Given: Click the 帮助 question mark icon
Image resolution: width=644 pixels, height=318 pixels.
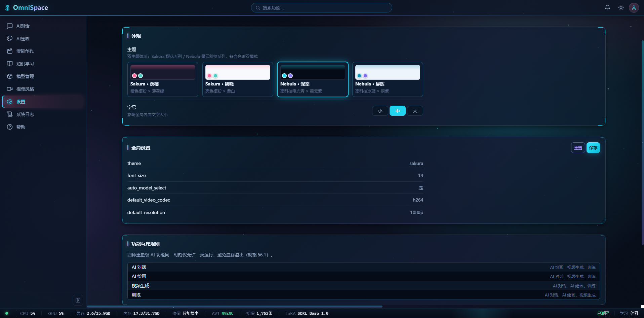Looking at the screenshot, I should [10, 127].
